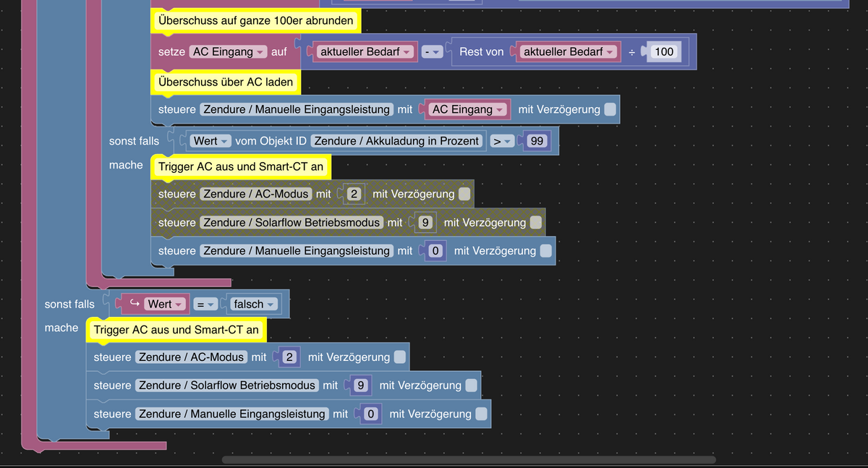
Task: Open the 'falsch' boolean dropdown
Action: click(x=255, y=304)
